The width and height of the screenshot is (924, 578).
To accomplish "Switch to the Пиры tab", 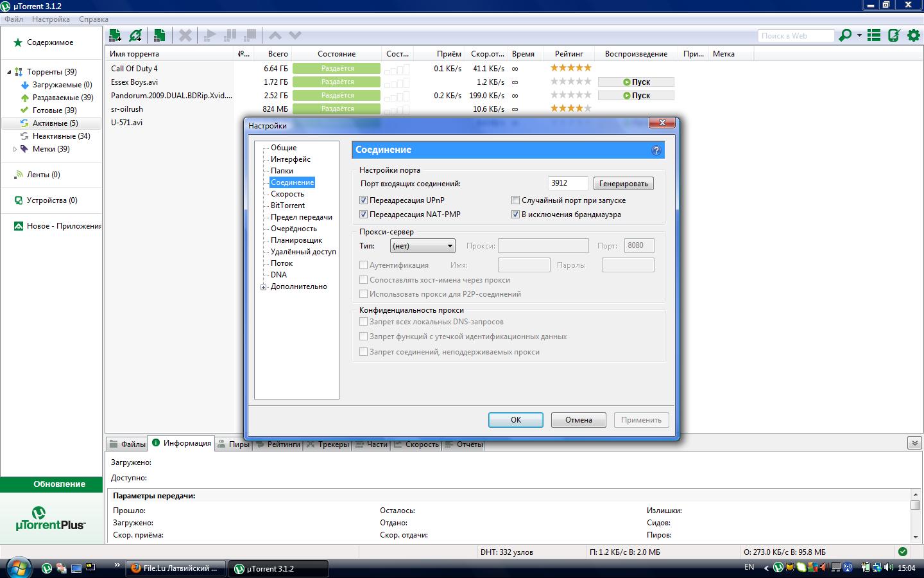I will pos(234,444).
